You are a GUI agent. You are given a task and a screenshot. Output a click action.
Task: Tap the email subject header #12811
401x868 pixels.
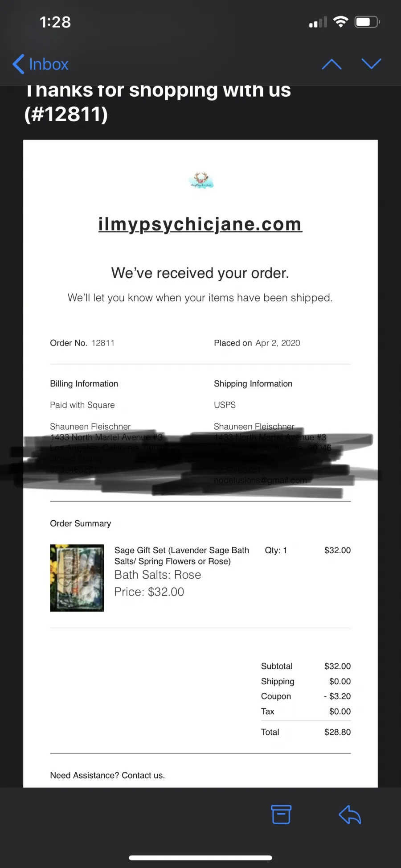pyautogui.click(x=66, y=114)
